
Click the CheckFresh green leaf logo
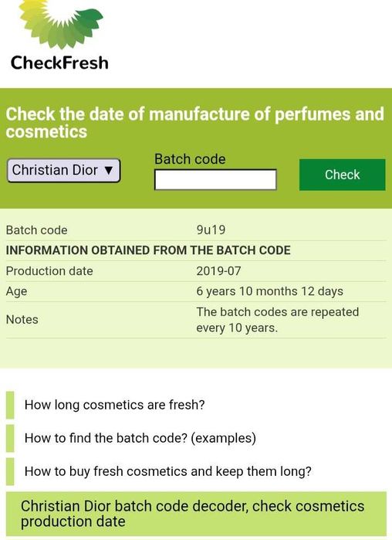click(x=61, y=23)
